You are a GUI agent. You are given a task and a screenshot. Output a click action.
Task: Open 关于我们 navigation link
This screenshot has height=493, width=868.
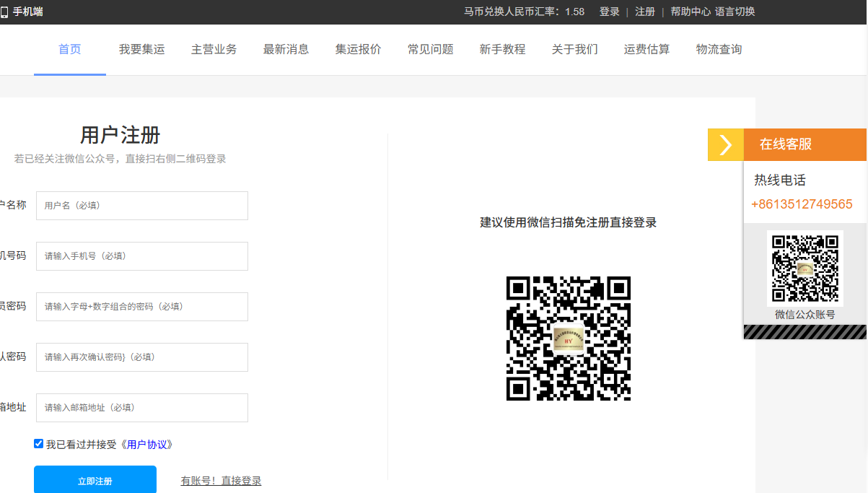575,49
